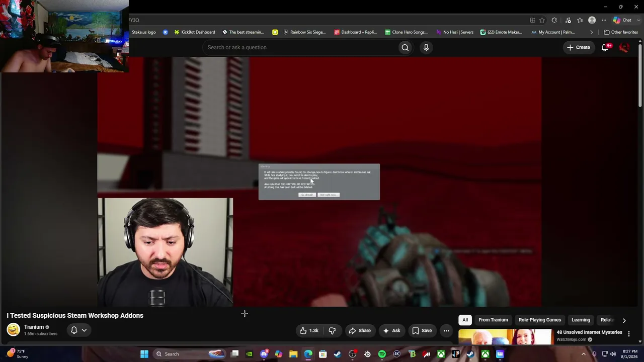Screen dimensions: 644x362
Task: Open Discord from the taskbar
Action: (x=264, y=354)
